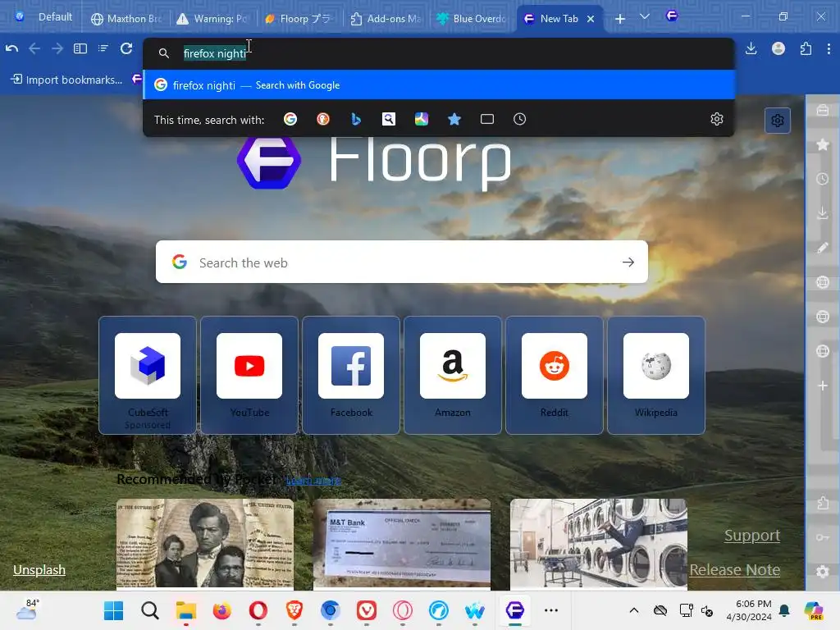Image resolution: width=840 pixels, height=630 pixels.
Task: Open sidebar passwords key icon
Action: coord(822,537)
